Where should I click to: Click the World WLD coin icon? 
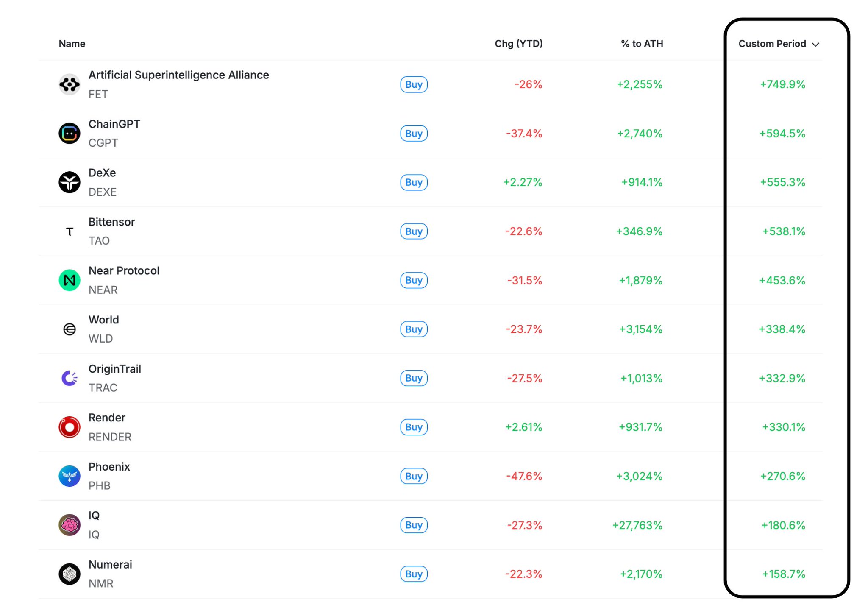(x=70, y=329)
